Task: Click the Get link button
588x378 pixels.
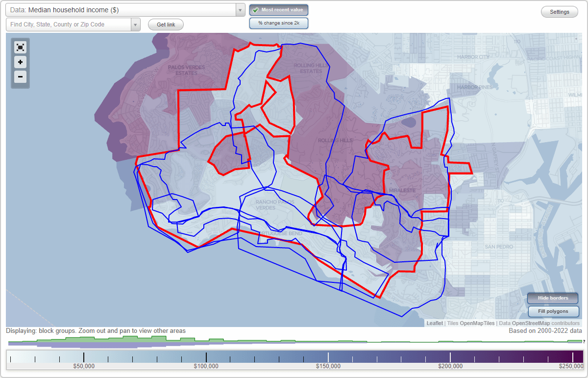Action: tap(165, 24)
